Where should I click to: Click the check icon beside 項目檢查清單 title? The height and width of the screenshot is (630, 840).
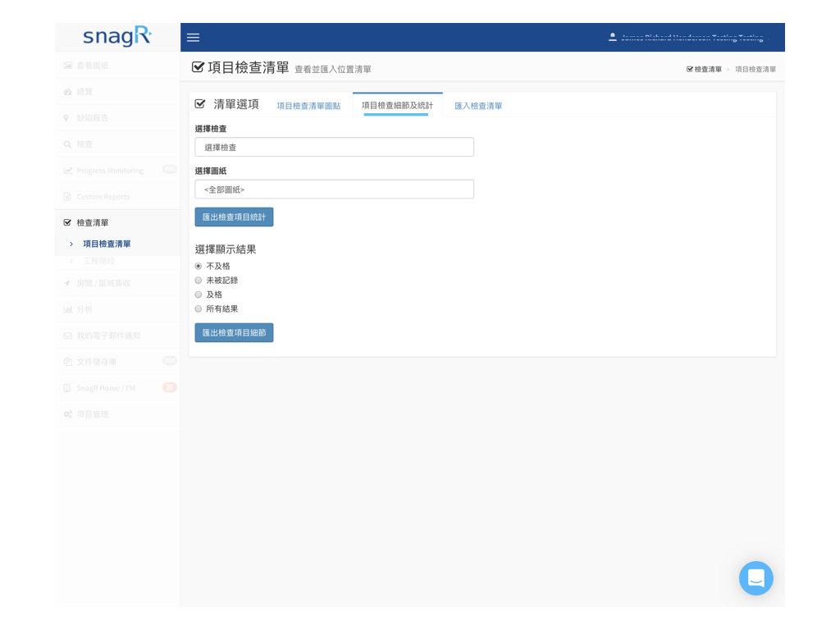[x=198, y=67]
